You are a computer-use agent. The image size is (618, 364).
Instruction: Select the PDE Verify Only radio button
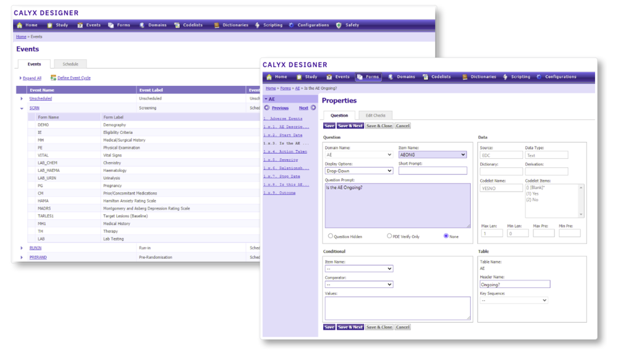(389, 236)
